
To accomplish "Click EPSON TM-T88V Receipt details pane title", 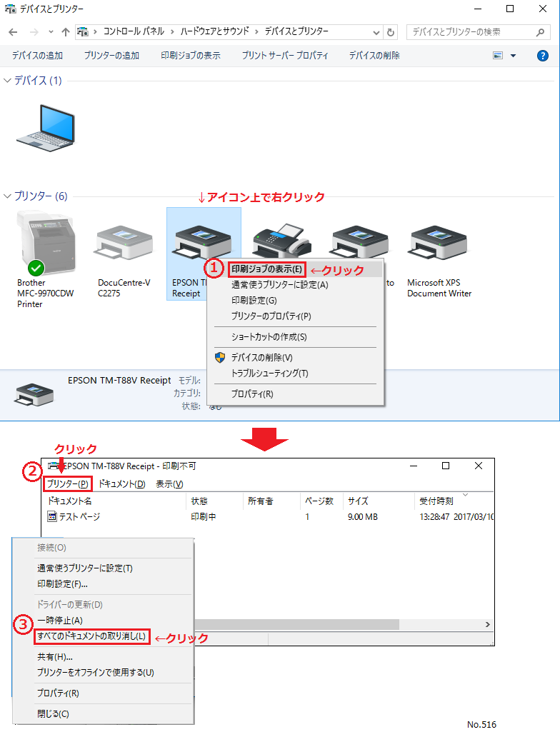I will 119,380.
